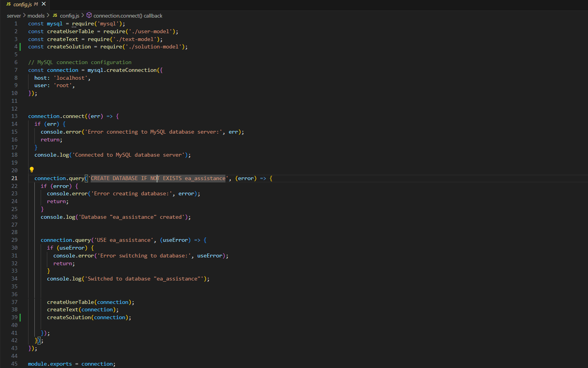Viewport: 588px width, 368px height.
Task: Click the JS file icon in tab
Action: (x=8, y=4)
